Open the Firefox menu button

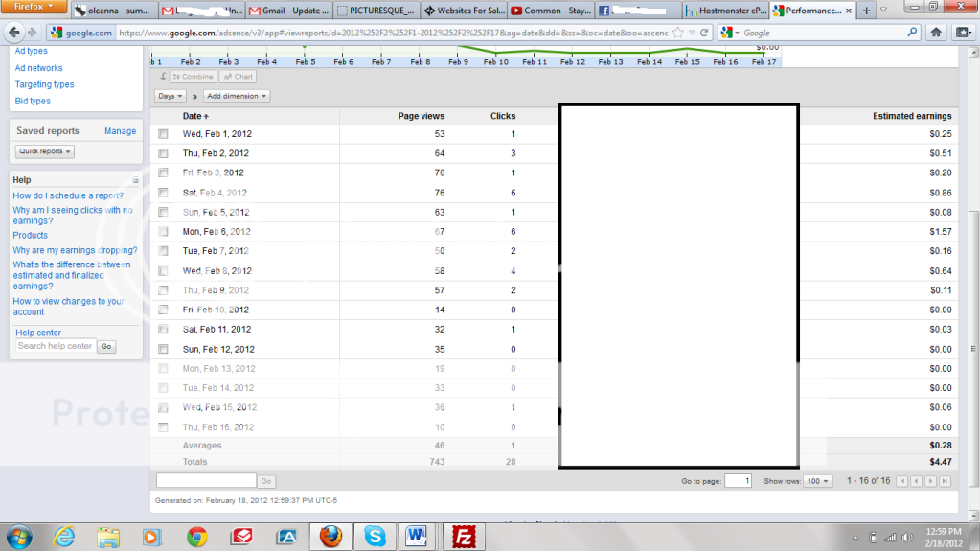tap(34, 7)
